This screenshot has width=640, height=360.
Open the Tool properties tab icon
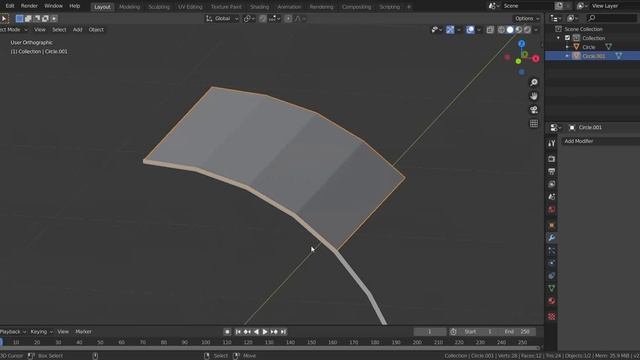point(551,143)
